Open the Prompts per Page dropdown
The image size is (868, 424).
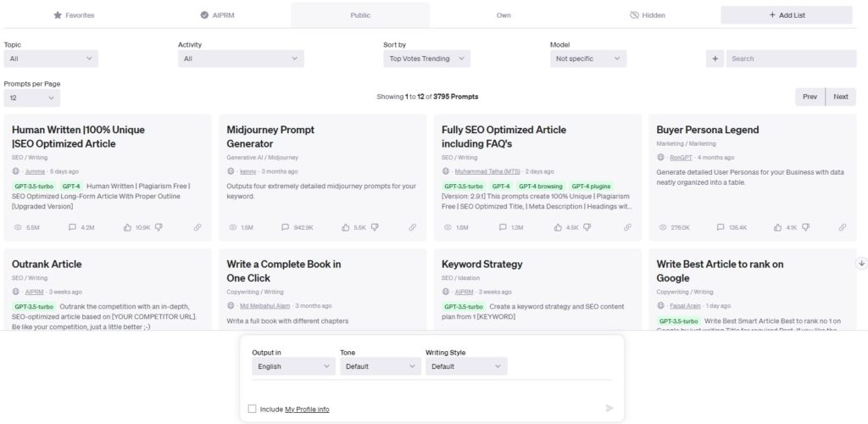tap(31, 98)
